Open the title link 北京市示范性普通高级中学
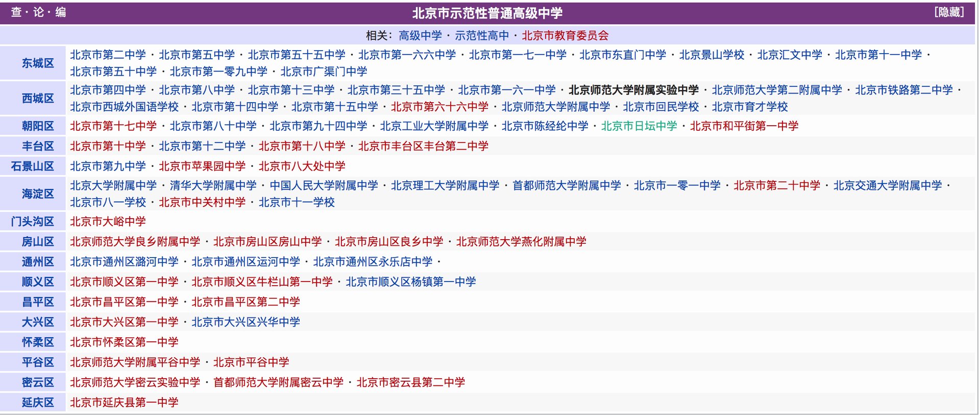Viewport: 980px width, 418px height. coord(487,13)
